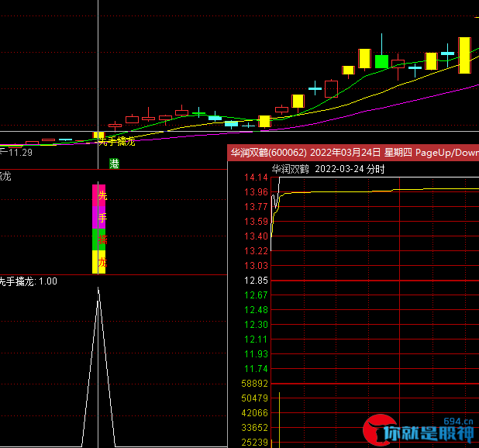
Task: Click the 11.29 price label
Action: click(x=20, y=153)
